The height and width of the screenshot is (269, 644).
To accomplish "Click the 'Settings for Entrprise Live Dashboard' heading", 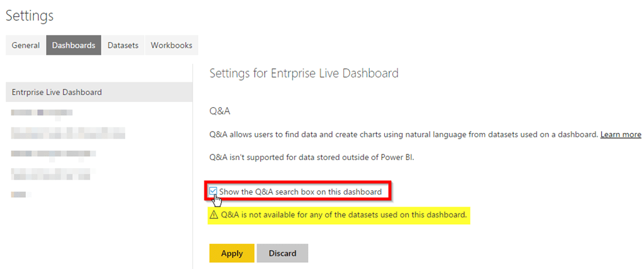I will (x=304, y=73).
